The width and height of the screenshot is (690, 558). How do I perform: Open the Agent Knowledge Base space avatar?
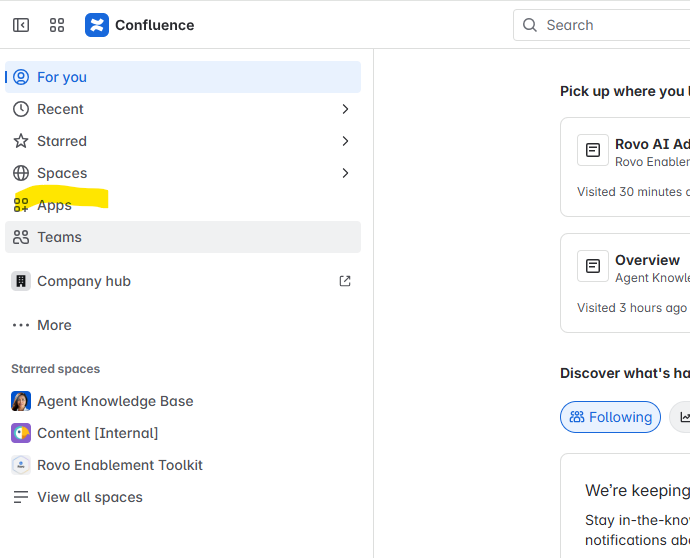coord(21,401)
